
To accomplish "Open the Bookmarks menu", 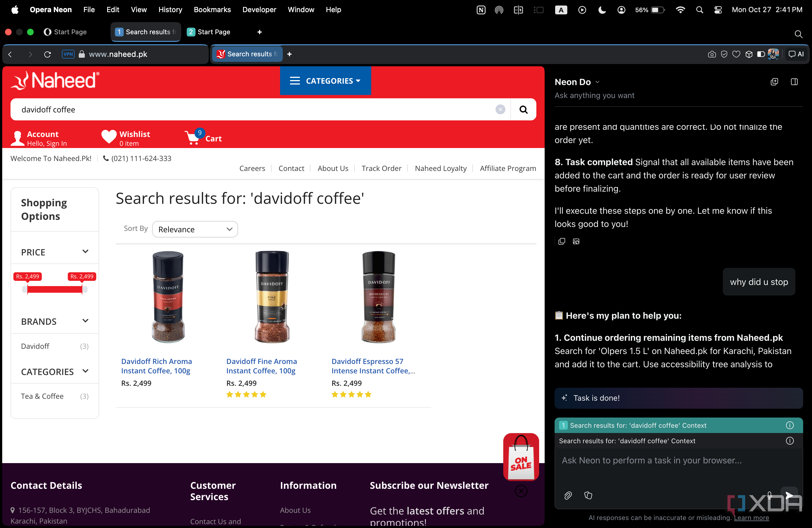I will coord(212,10).
